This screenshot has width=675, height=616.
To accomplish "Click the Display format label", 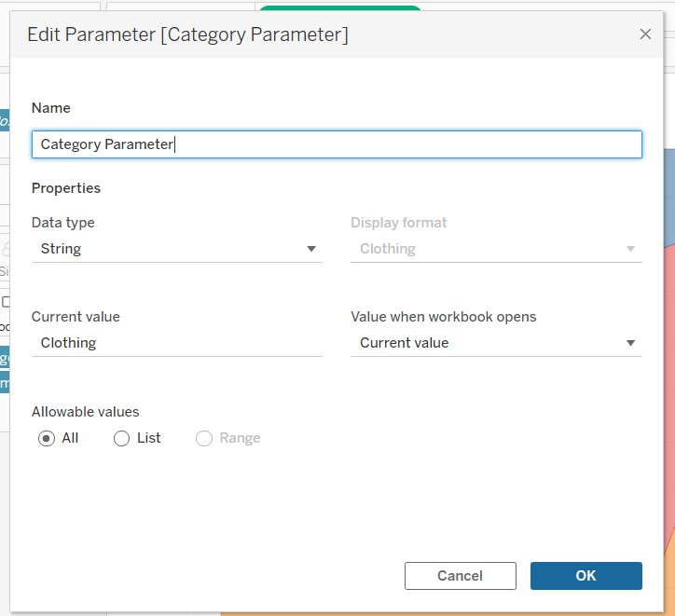I will tap(399, 223).
